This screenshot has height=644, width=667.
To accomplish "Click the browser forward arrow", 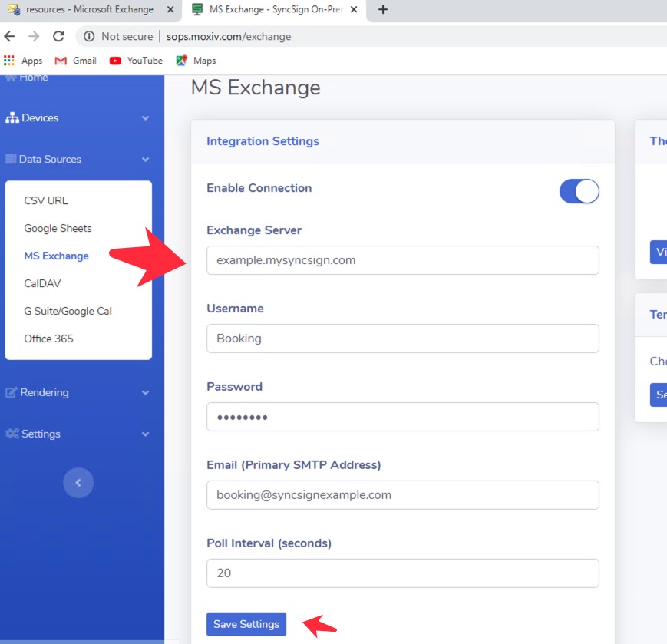I will pos(34,37).
